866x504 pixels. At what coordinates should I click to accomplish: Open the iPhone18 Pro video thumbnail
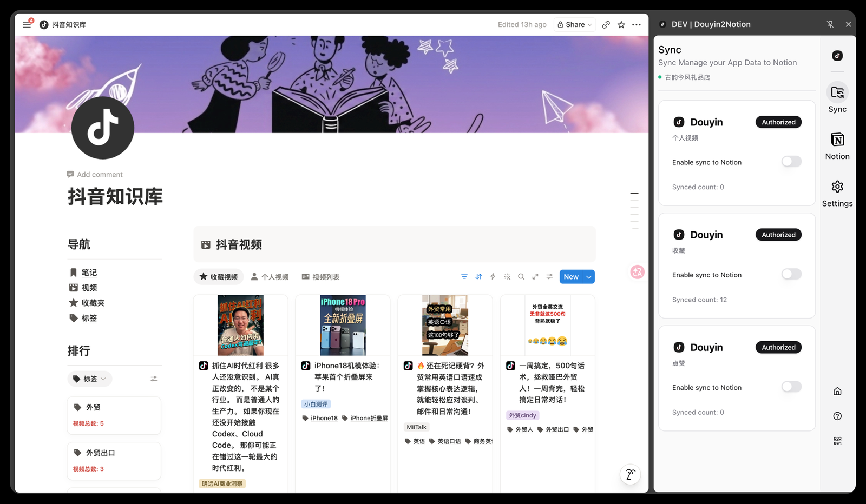(x=343, y=325)
